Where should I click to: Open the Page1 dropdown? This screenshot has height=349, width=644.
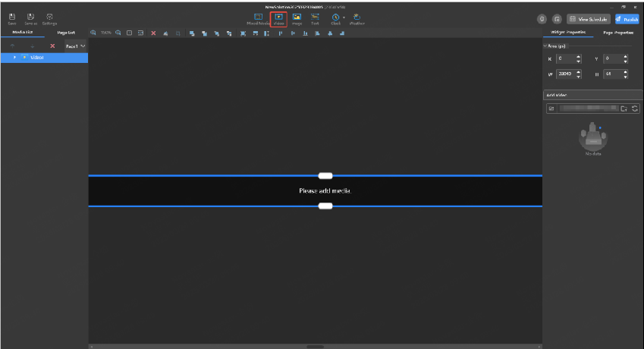point(76,46)
